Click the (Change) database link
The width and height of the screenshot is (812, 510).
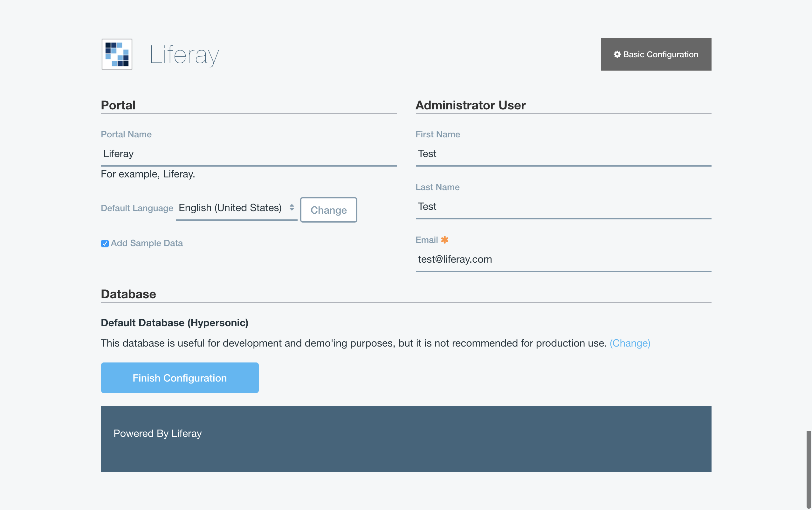(630, 343)
